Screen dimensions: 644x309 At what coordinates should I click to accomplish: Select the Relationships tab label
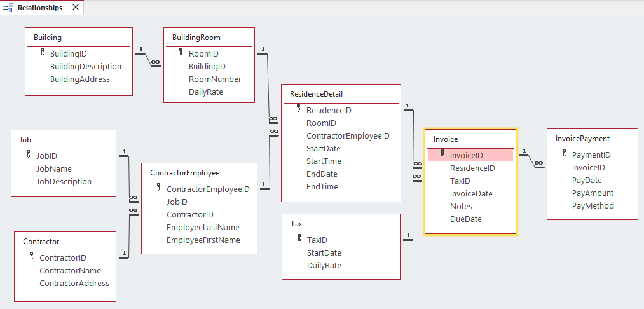(x=40, y=8)
